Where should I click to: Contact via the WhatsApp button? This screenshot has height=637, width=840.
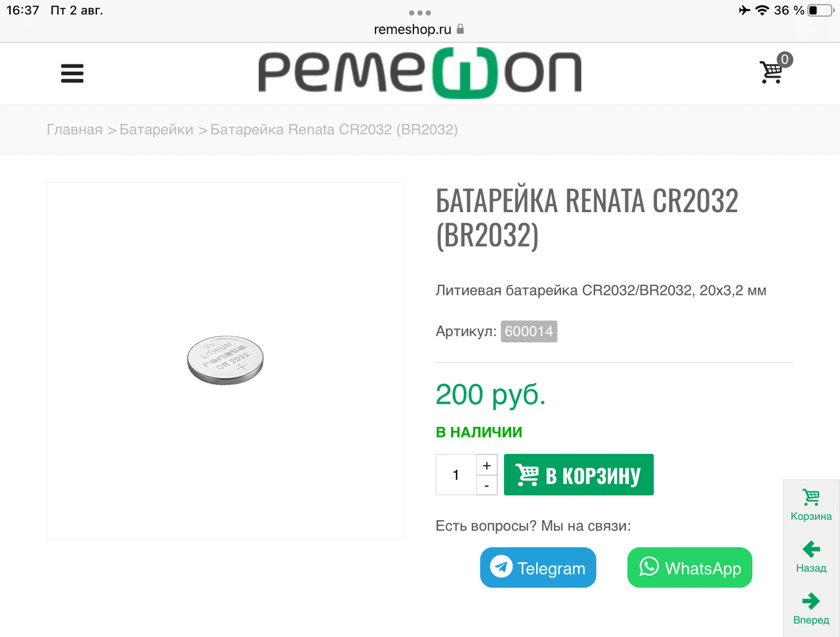pyautogui.click(x=690, y=567)
